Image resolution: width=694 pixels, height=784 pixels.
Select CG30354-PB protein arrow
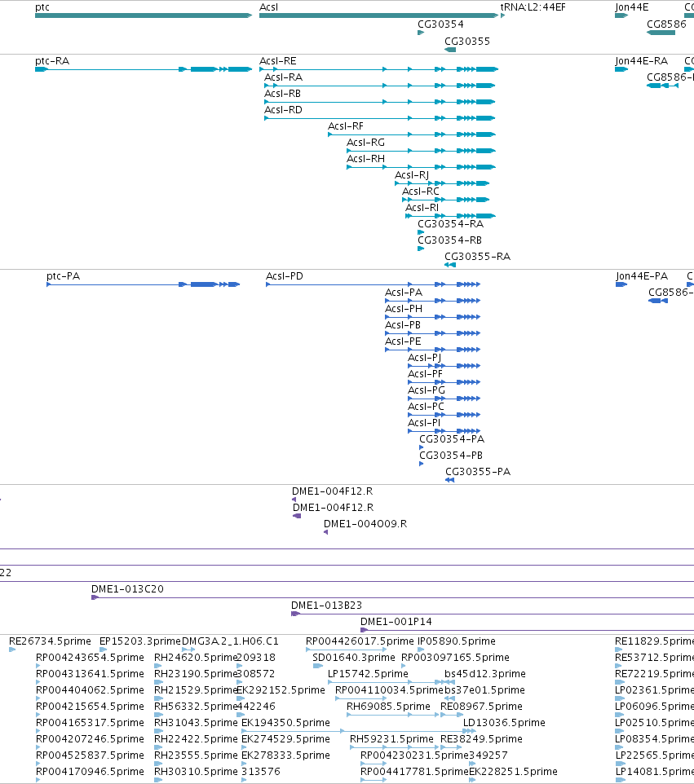pyautogui.click(x=422, y=464)
